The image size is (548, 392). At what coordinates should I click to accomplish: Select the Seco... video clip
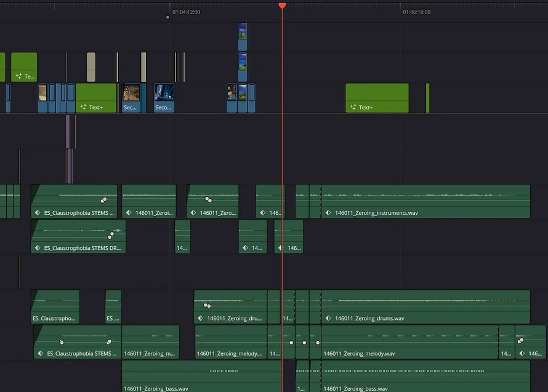click(164, 98)
